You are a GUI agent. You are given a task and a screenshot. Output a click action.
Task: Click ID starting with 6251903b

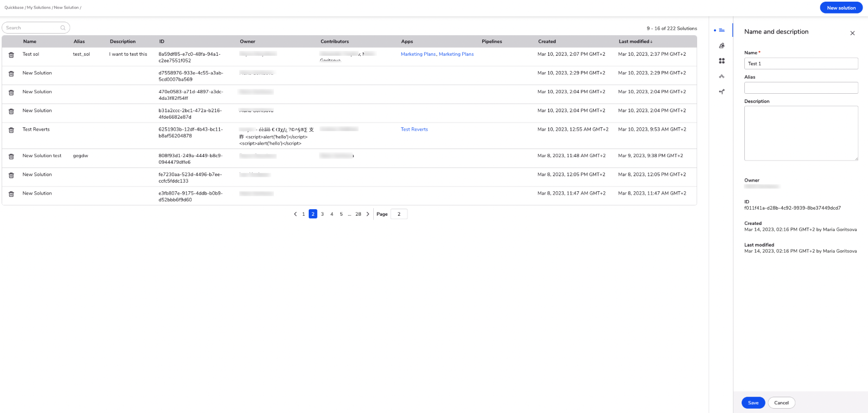190,133
